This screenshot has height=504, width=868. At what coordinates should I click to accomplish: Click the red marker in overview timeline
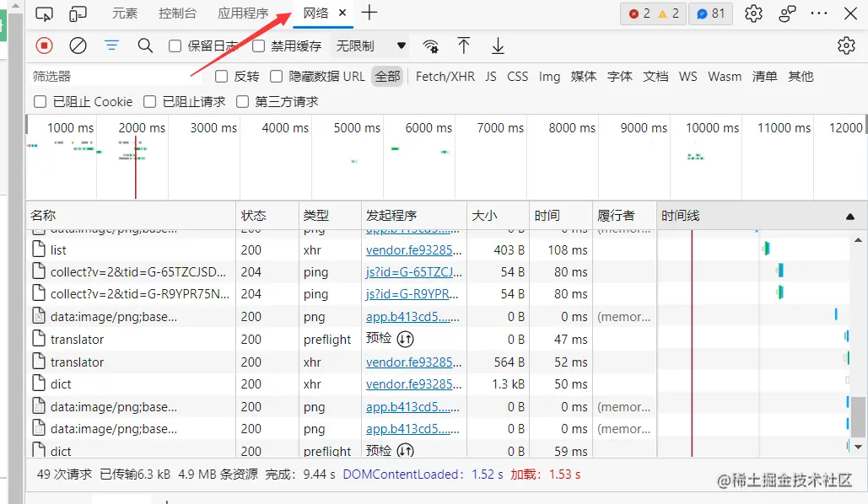point(136,168)
